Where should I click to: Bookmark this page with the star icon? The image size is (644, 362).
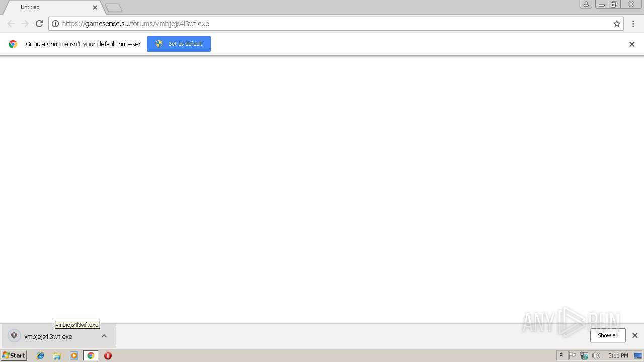617,24
